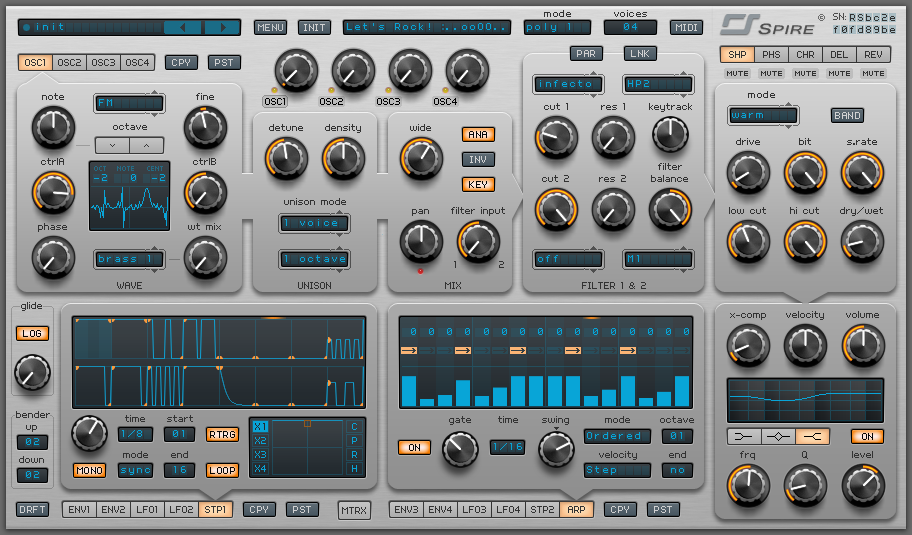
Task: Select X2 in stepper grid
Action: click(x=260, y=441)
